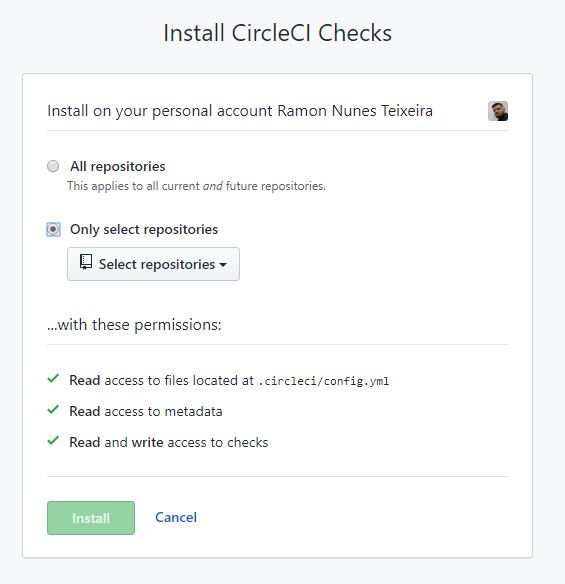Click the checkmark next to config.yml permission
Image resolution: width=565 pixels, height=584 pixels.
click(53, 379)
